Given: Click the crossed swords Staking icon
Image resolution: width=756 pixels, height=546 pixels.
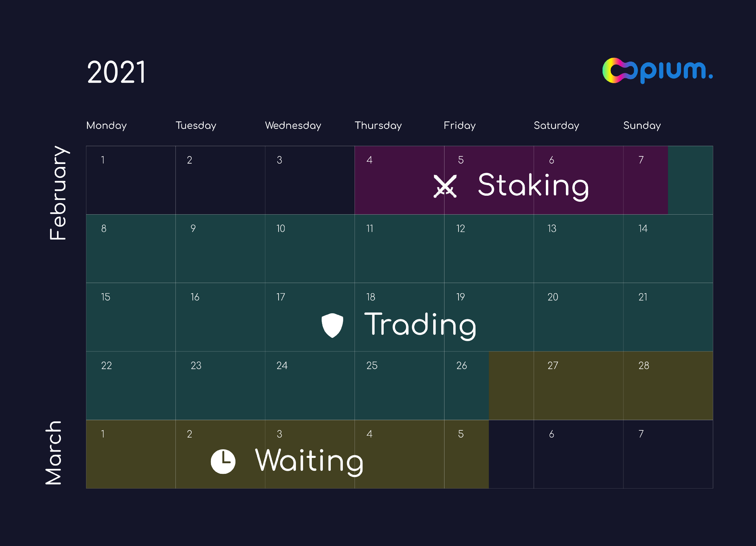Looking at the screenshot, I should pyautogui.click(x=445, y=186).
